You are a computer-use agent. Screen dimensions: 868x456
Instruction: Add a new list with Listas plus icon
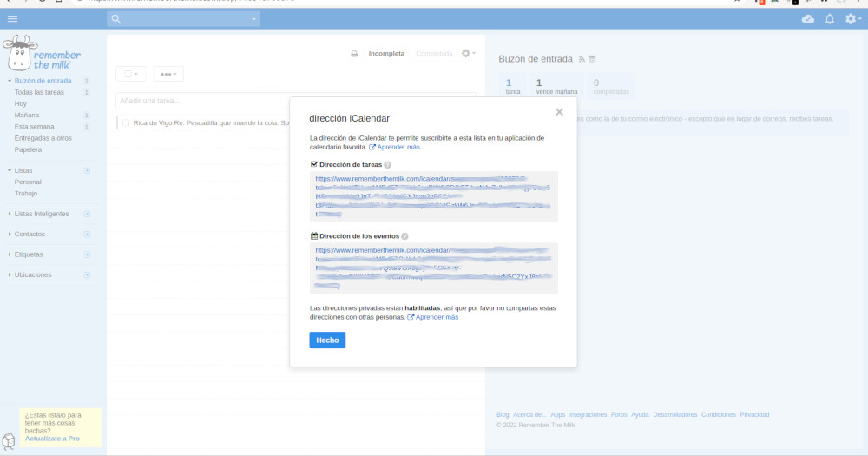(x=87, y=170)
